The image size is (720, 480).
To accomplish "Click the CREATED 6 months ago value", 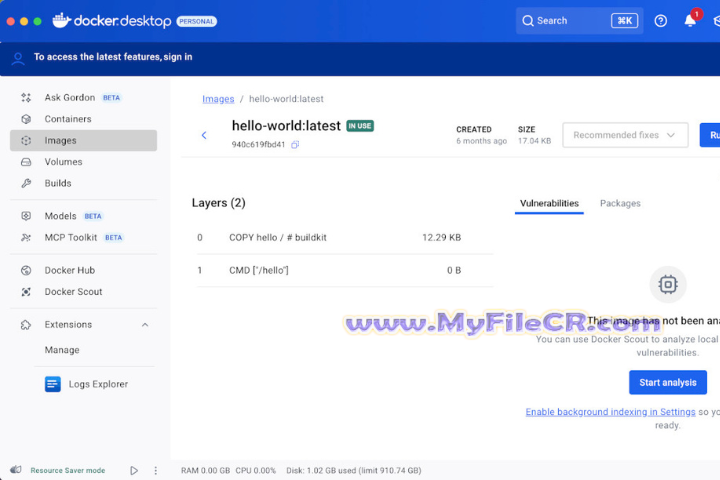I will (481, 141).
